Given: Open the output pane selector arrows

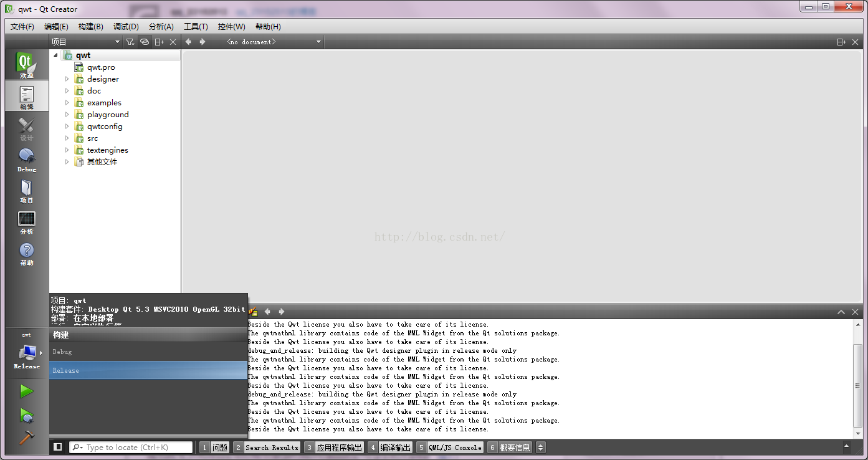Looking at the screenshot, I should click(540, 448).
